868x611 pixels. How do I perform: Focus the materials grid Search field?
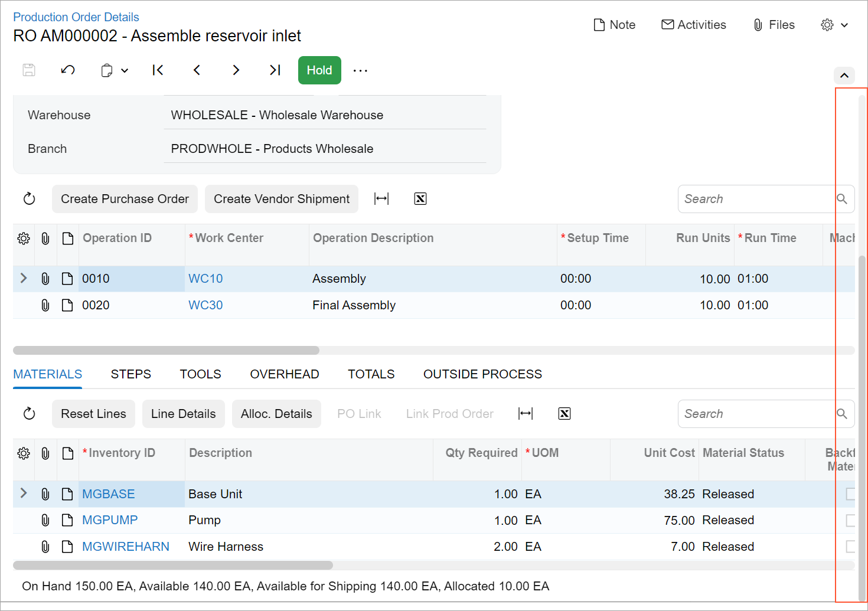[x=757, y=414]
